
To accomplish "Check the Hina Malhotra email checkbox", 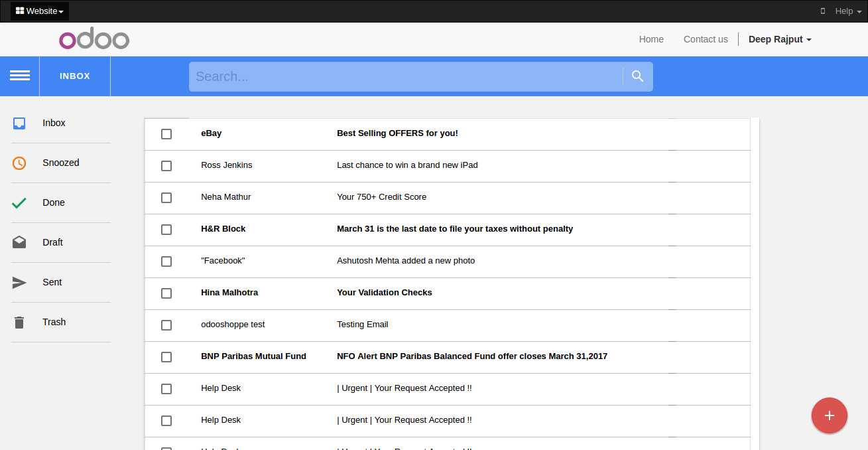I will [166, 293].
